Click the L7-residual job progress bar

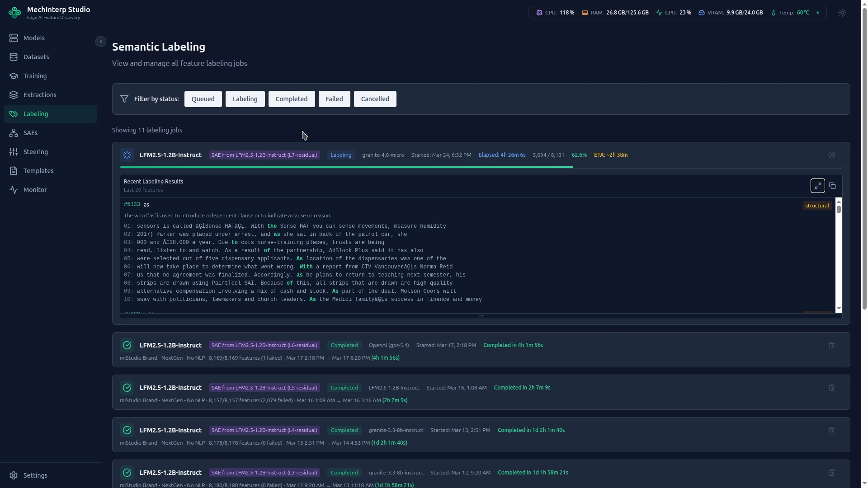[481, 167]
